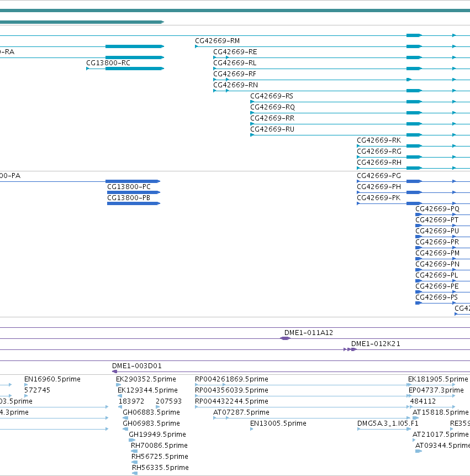Screen dimensions: 470x476
Task: Select EST EN13005.5prime label
Action: tap(278, 423)
